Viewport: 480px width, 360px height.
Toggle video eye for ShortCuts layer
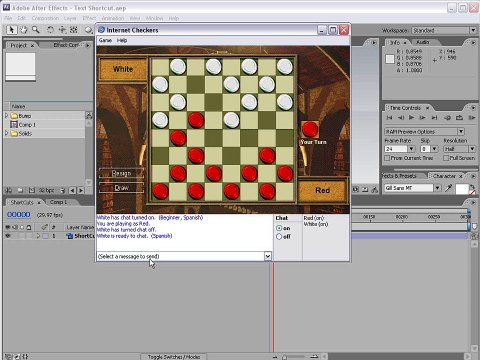coord(8,236)
